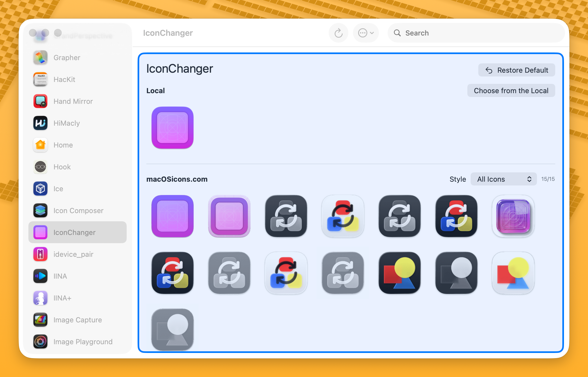Click the Search field
This screenshot has height=377, width=588.
point(476,33)
